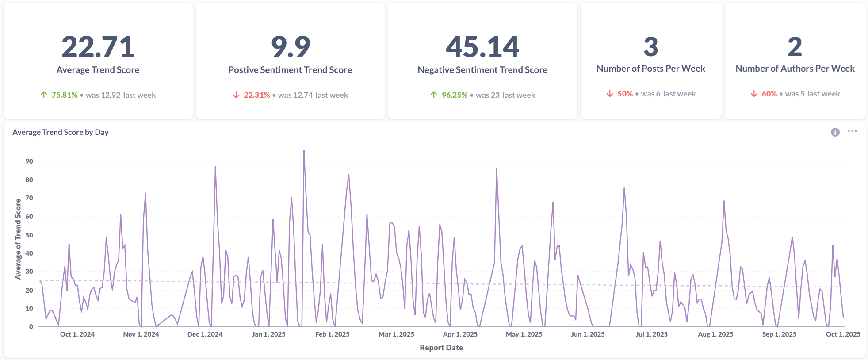Click the red down arrow beside 50%
The width and height of the screenshot is (868, 360).
pos(610,94)
